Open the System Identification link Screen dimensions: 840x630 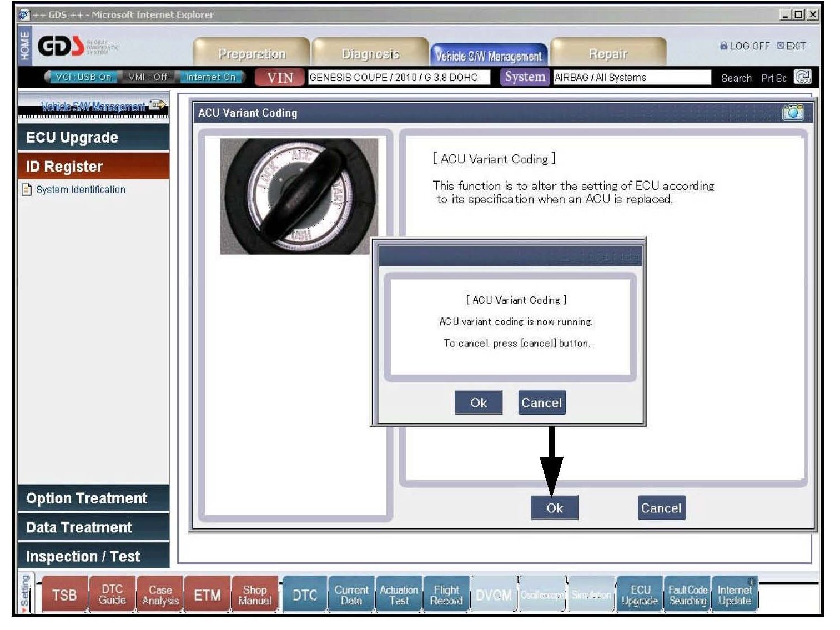point(81,190)
